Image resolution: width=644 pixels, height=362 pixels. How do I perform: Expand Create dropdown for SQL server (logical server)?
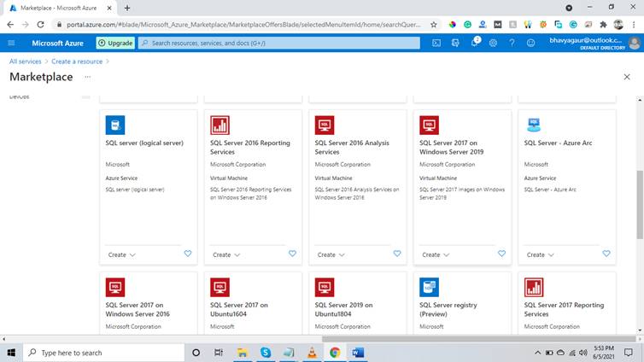pyautogui.click(x=121, y=255)
